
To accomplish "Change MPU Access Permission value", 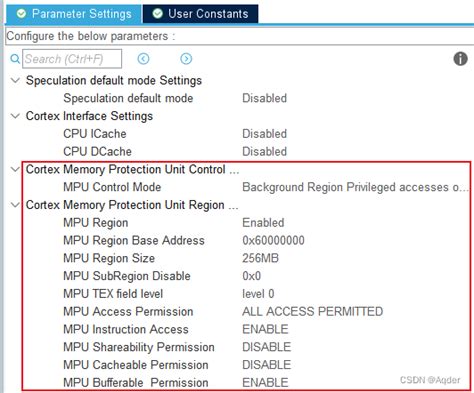I will click(x=312, y=312).
